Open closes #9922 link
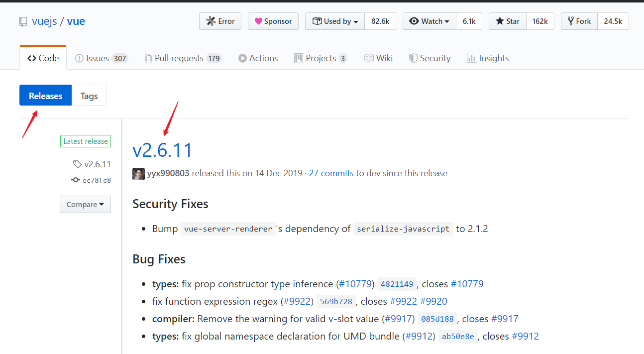The height and width of the screenshot is (354, 644). point(404,301)
